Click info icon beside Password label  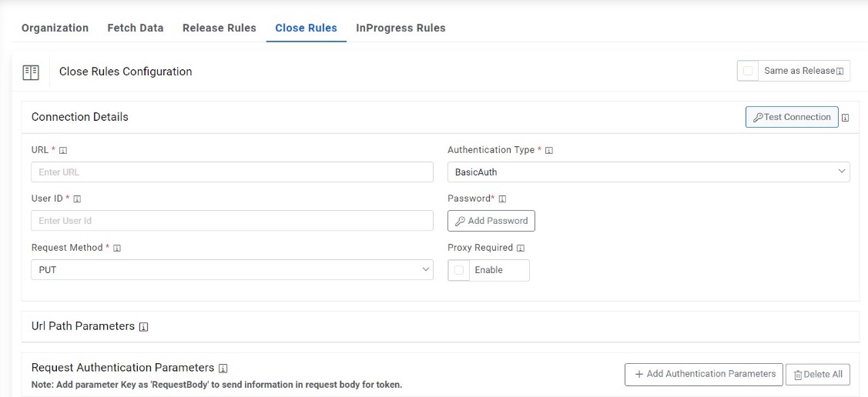click(x=503, y=199)
